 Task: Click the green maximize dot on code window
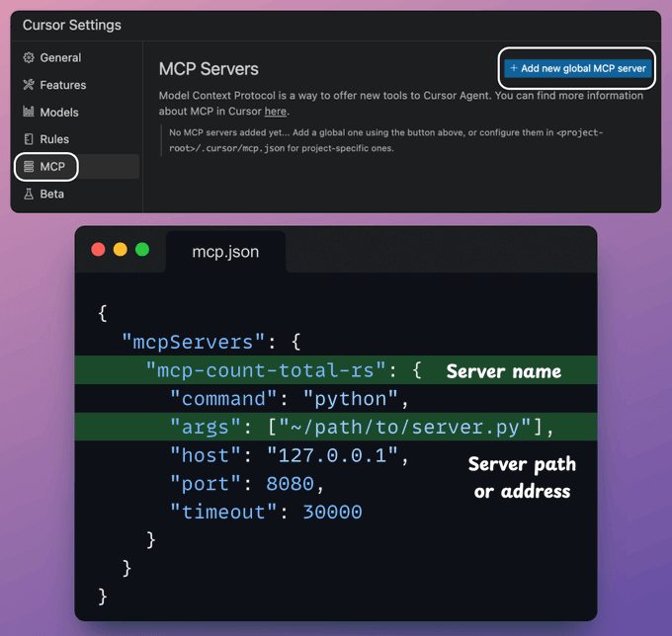(x=141, y=250)
